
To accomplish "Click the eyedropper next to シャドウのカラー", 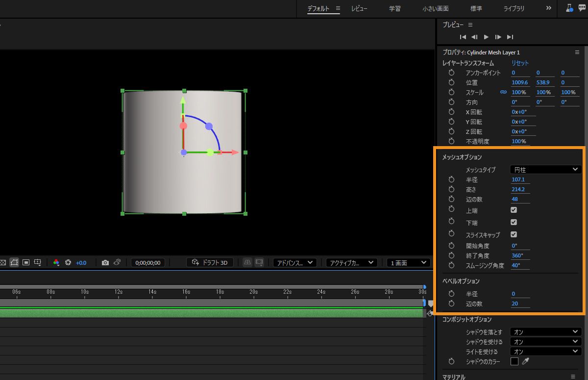I will [526, 361].
